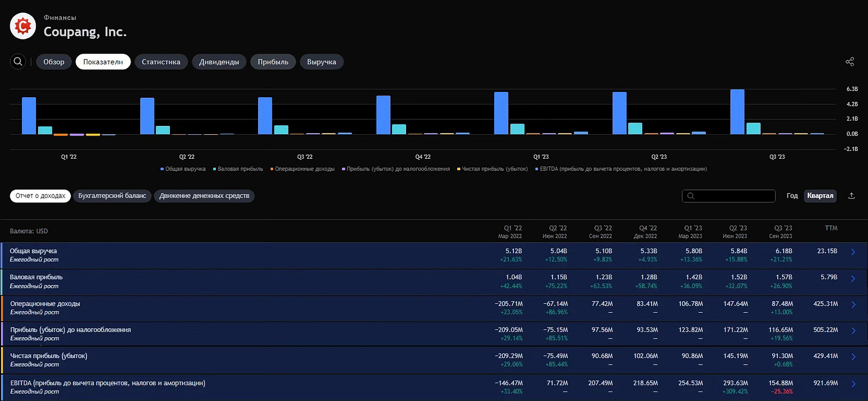Click the TTM column header
The image size is (868, 401).
coord(831,228)
